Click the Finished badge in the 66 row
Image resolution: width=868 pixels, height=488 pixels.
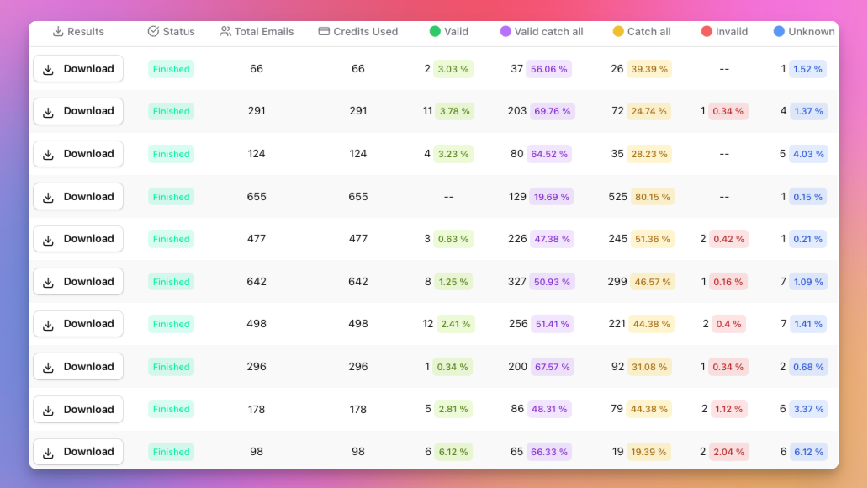tap(171, 69)
